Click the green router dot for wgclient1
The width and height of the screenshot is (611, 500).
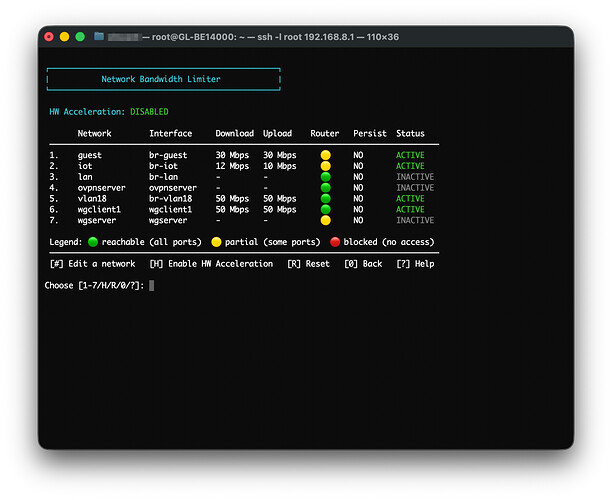point(325,210)
